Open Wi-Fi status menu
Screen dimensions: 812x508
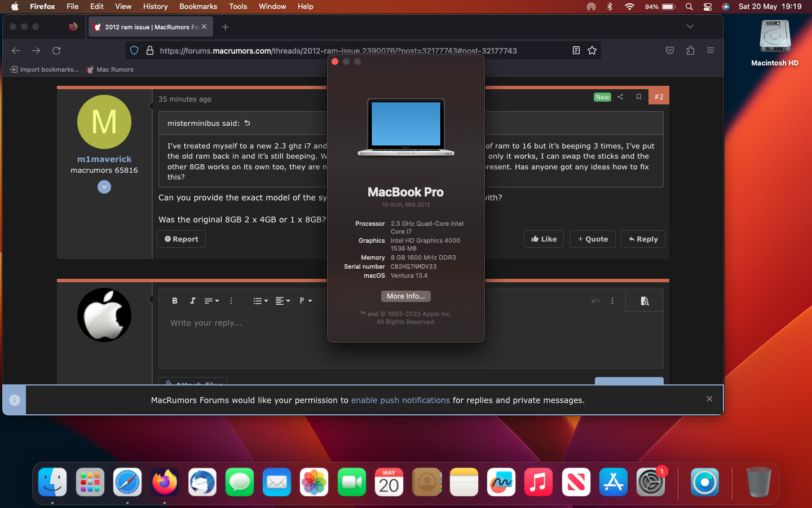[x=629, y=7]
